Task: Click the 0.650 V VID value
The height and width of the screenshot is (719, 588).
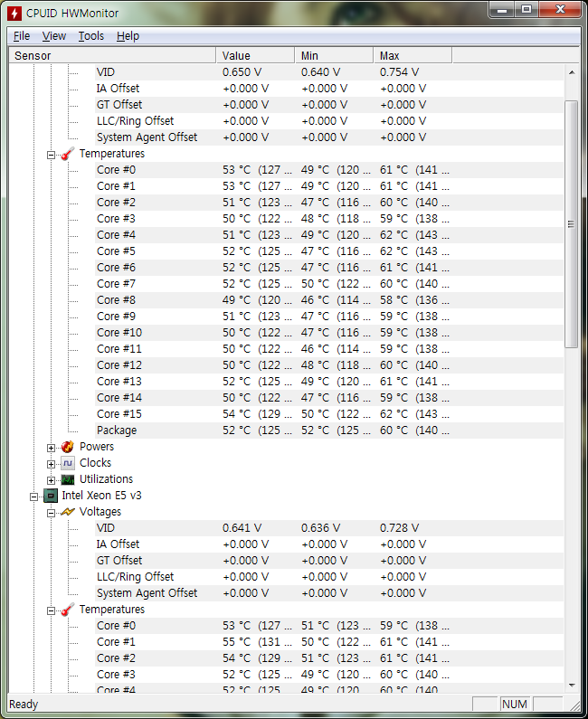Action: pos(242,72)
